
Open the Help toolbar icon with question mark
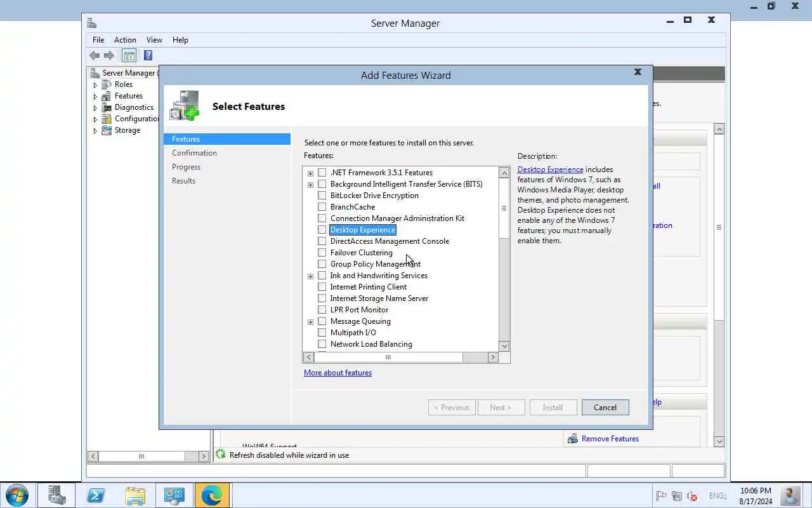(x=148, y=55)
